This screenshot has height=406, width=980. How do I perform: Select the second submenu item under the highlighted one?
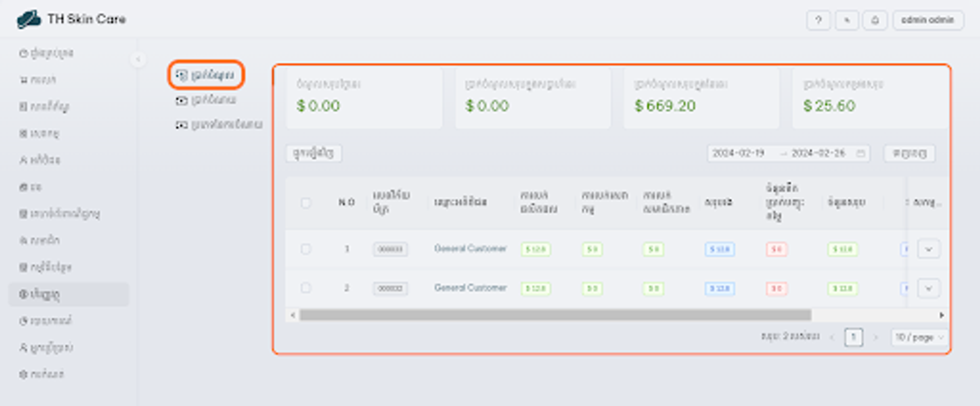(x=206, y=100)
